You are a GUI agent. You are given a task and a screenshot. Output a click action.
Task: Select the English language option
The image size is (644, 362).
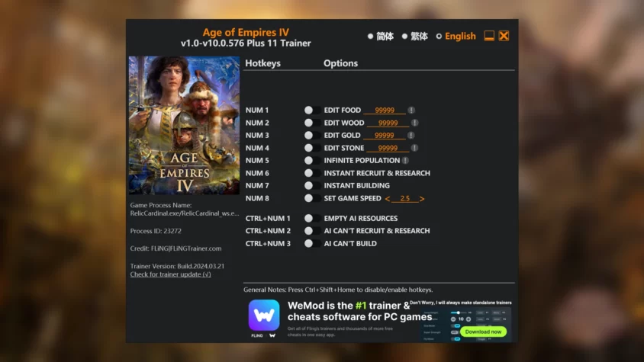(456, 36)
